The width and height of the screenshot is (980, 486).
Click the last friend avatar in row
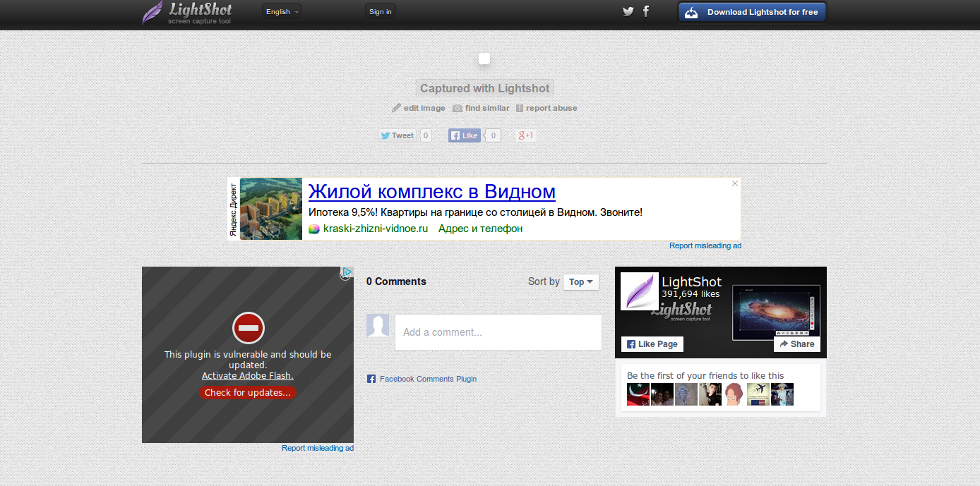[x=782, y=394]
